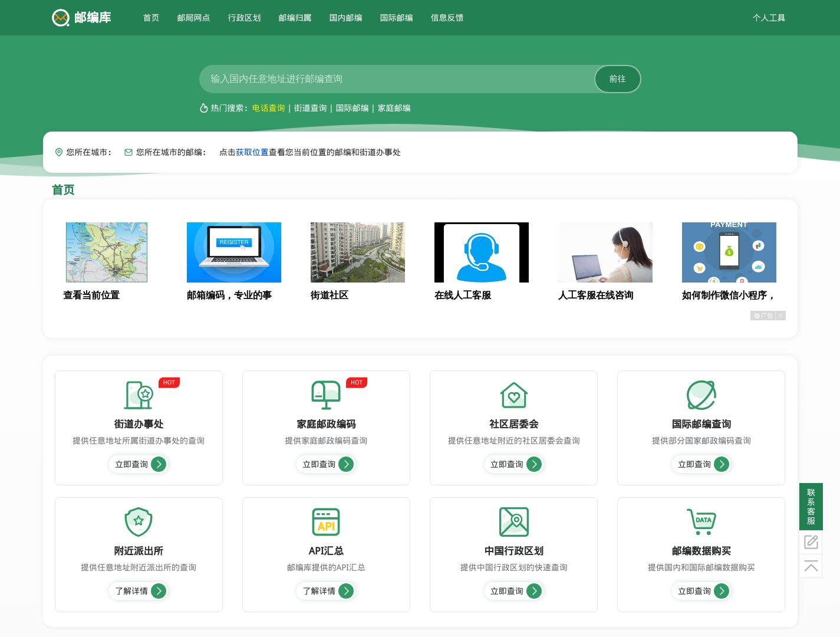Image resolution: width=840 pixels, height=637 pixels.
Task: Click the 前往 search button
Action: 617,79
